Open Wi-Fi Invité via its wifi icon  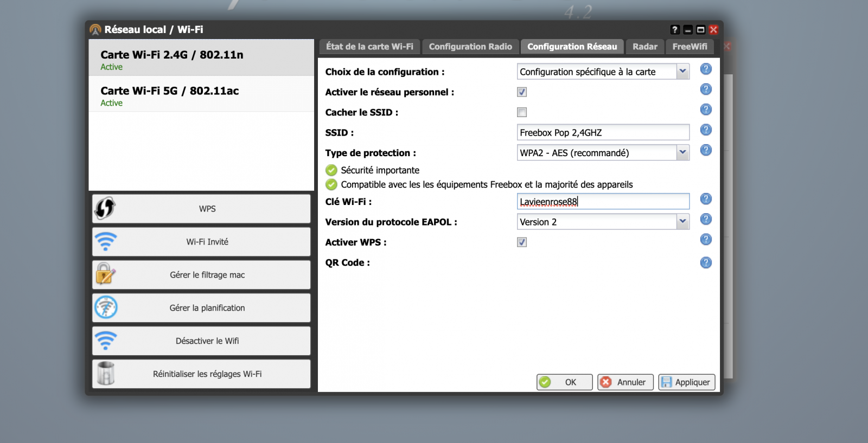[106, 242]
